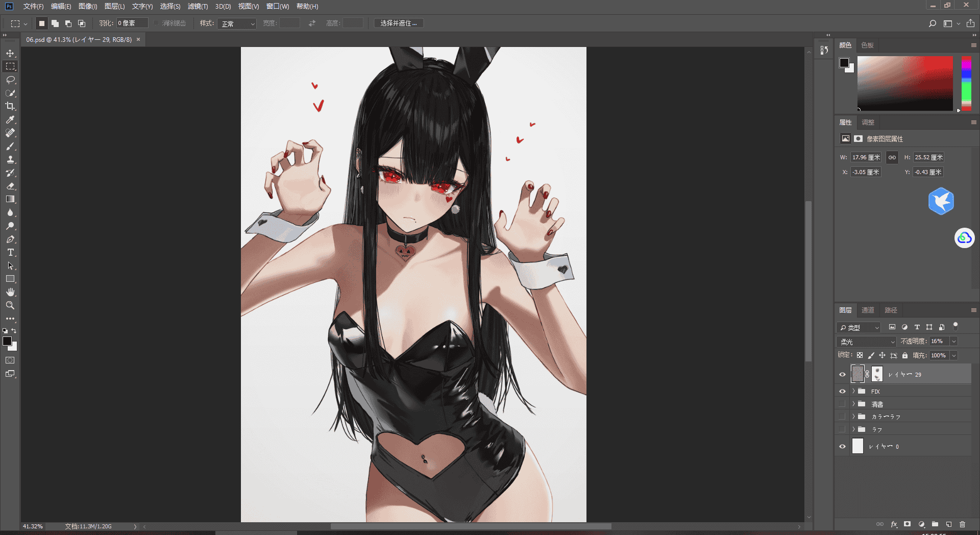Select the Eyedropper tool
Viewport: 980px width, 535px height.
[10, 119]
